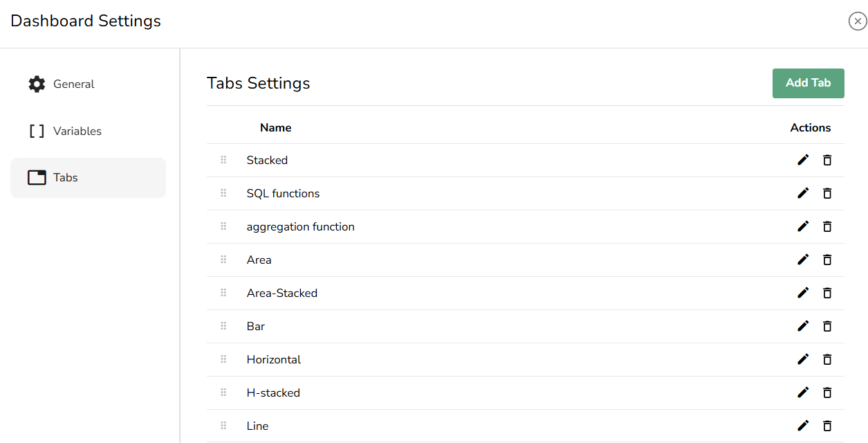Edit the Stacked tab name

click(803, 160)
